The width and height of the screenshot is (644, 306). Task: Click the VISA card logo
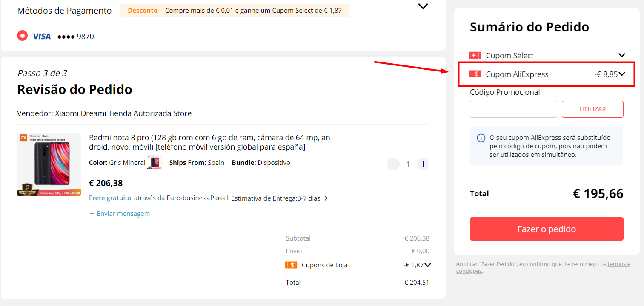tap(41, 37)
